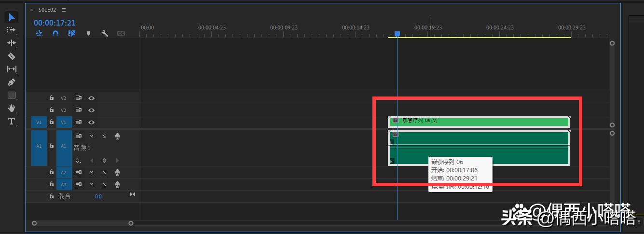Toggle lock on audio track A1
This screenshot has height=234, width=644.
pos(52,145)
